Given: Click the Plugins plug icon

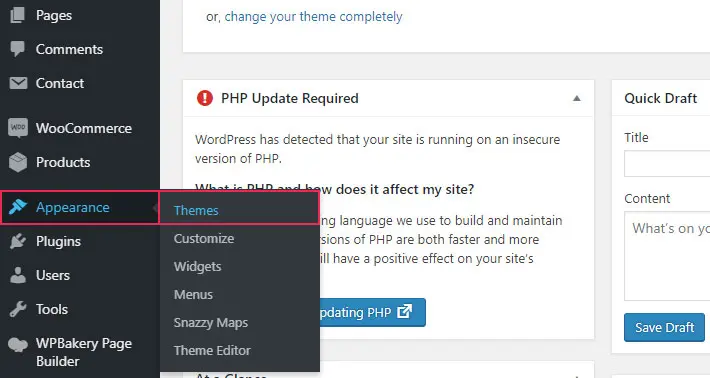Looking at the screenshot, I should click(x=18, y=241).
